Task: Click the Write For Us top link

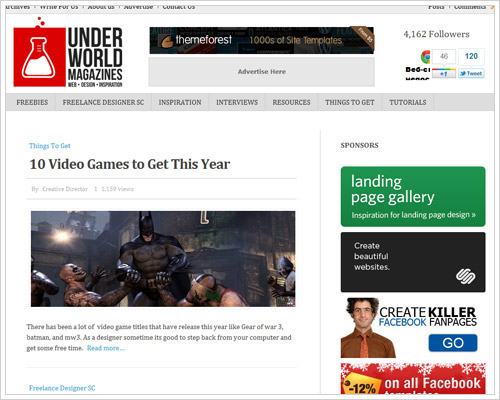Action: click(59, 7)
